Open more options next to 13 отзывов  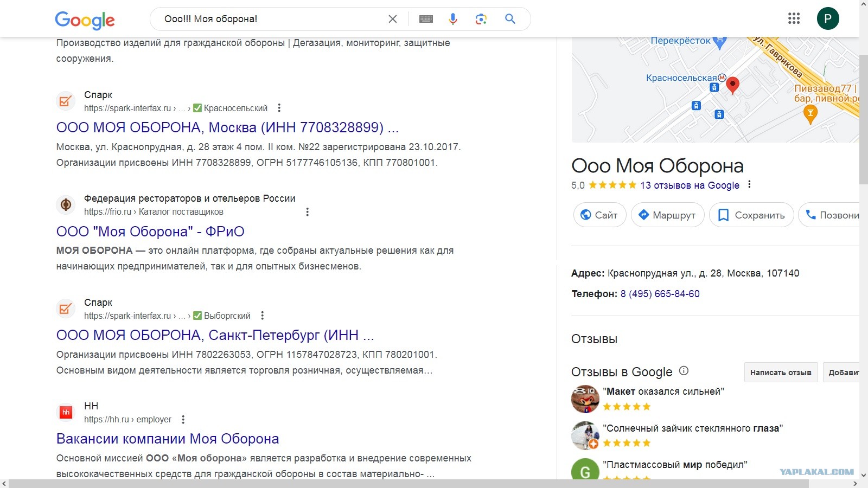(x=749, y=184)
